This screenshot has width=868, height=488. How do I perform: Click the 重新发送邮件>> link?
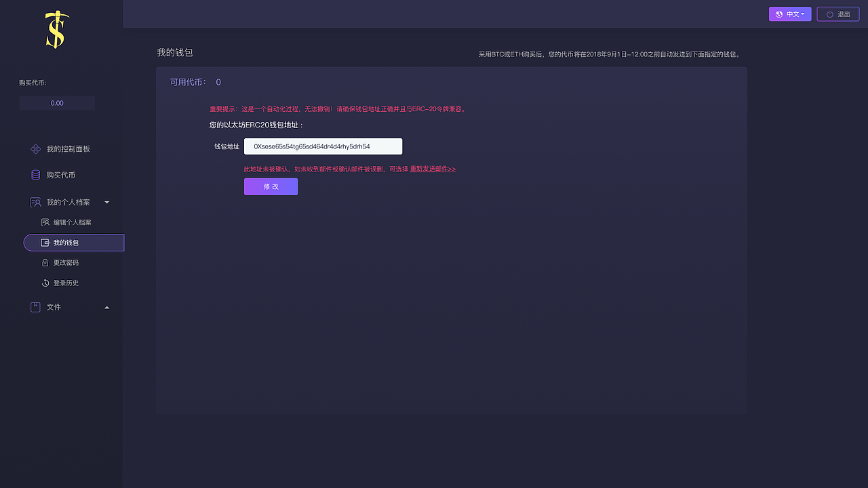coord(433,169)
